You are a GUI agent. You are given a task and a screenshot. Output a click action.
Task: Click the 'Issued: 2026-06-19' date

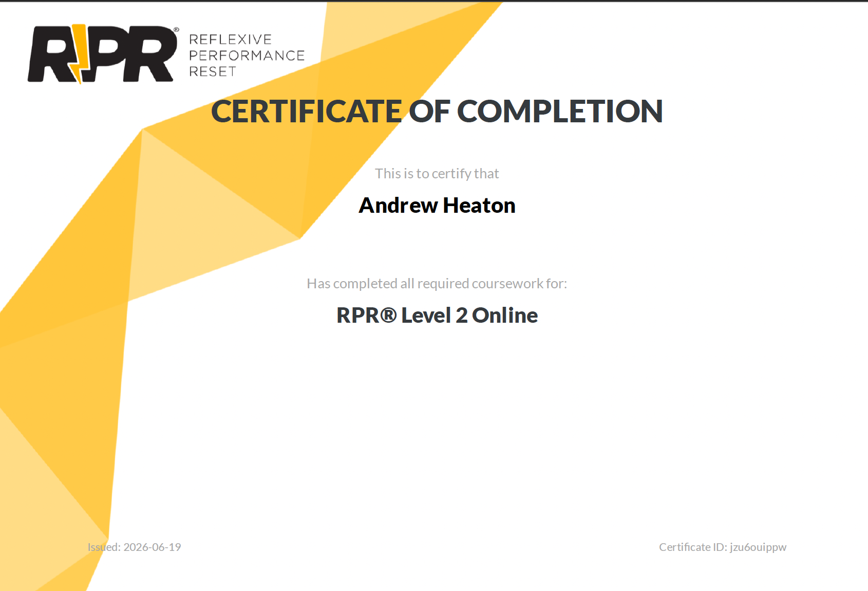pos(134,547)
